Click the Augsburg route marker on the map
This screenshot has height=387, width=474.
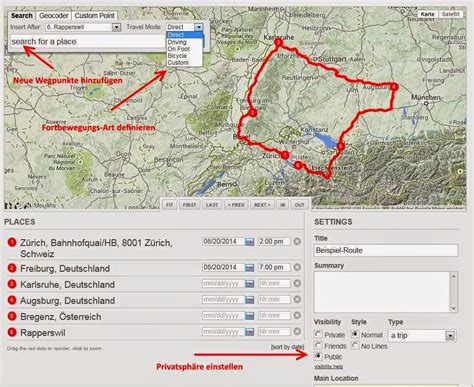coord(394,87)
